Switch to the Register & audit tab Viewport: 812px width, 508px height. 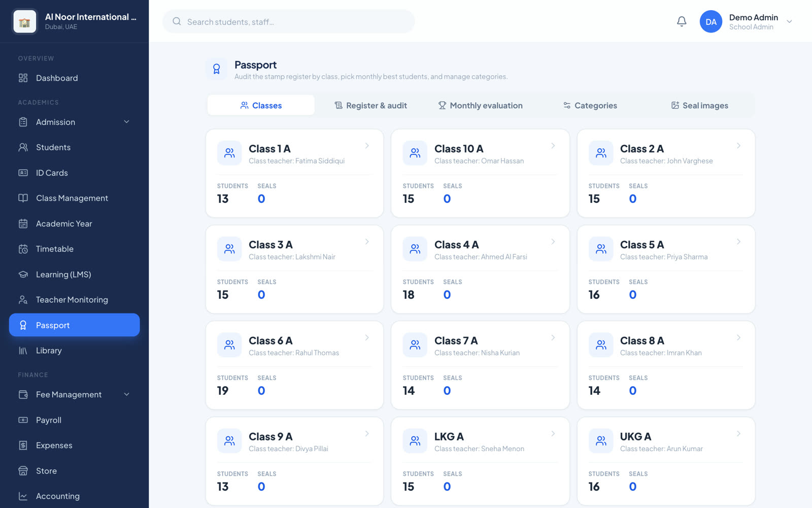click(x=370, y=105)
